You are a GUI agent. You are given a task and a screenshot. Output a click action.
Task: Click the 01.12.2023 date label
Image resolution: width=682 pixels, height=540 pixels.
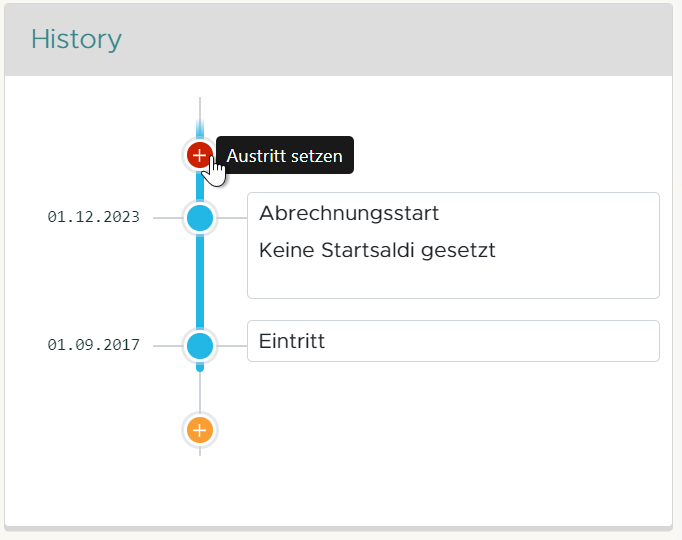tap(94, 217)
